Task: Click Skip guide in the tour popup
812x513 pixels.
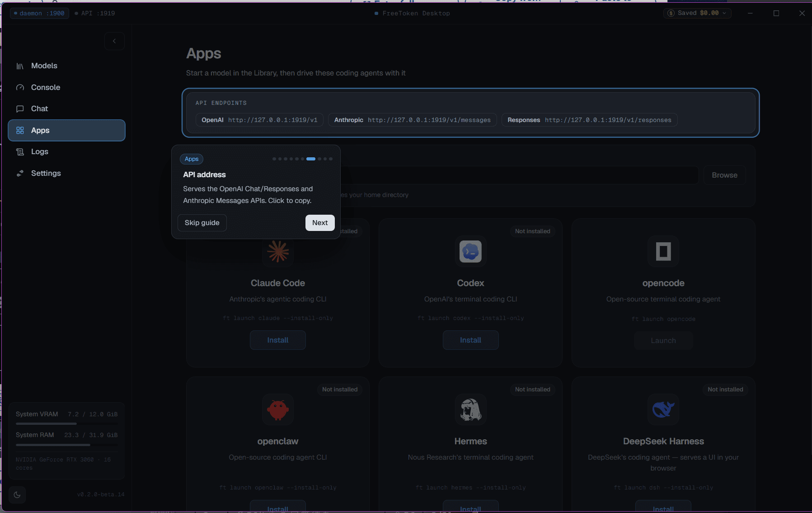Action: pos(202,223)
